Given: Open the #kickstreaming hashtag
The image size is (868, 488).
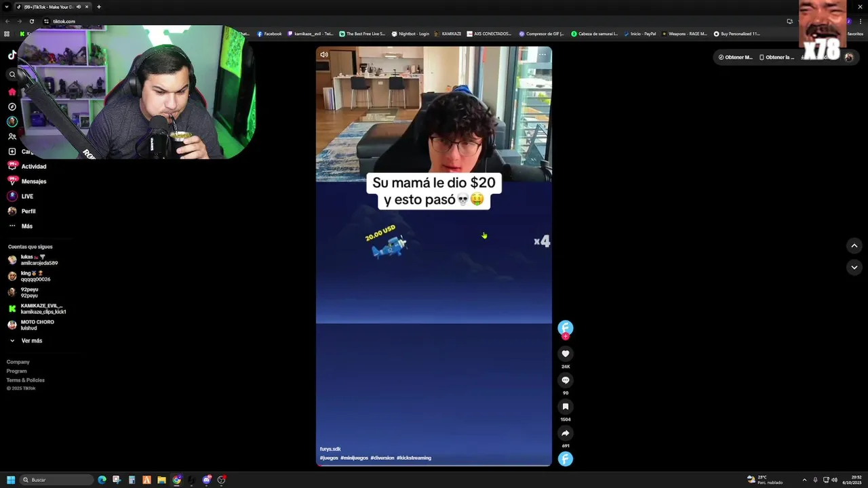Looking at the screenshot, I should (414, 457).
